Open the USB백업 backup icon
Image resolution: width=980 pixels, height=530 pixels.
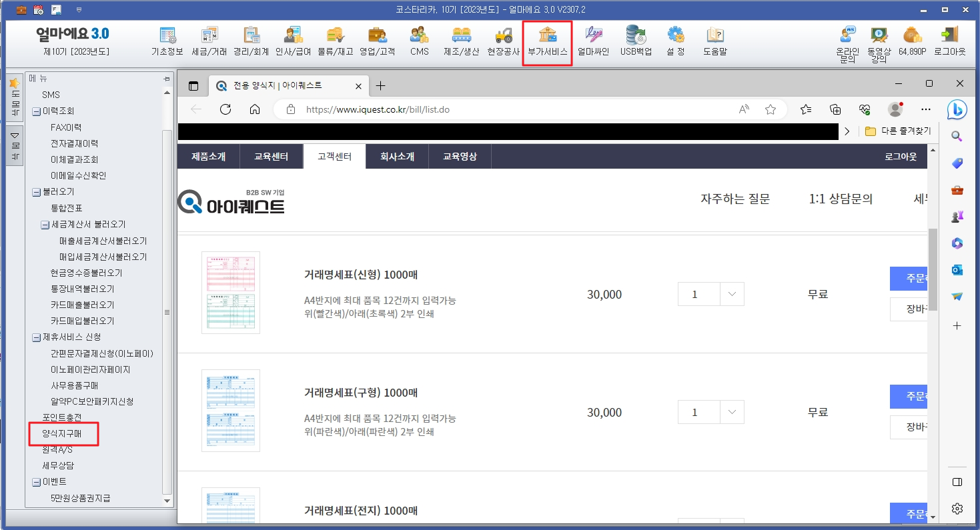(x=636, y=41)
